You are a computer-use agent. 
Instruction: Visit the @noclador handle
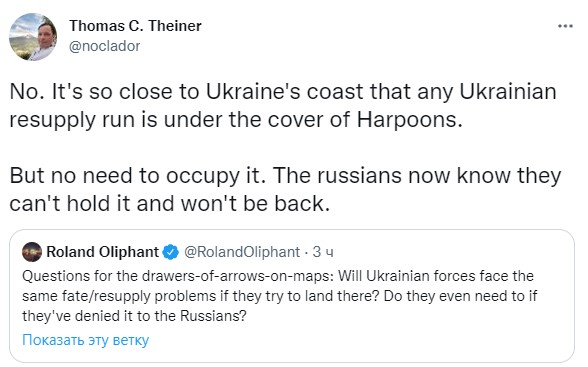click(x=105, y=46)
